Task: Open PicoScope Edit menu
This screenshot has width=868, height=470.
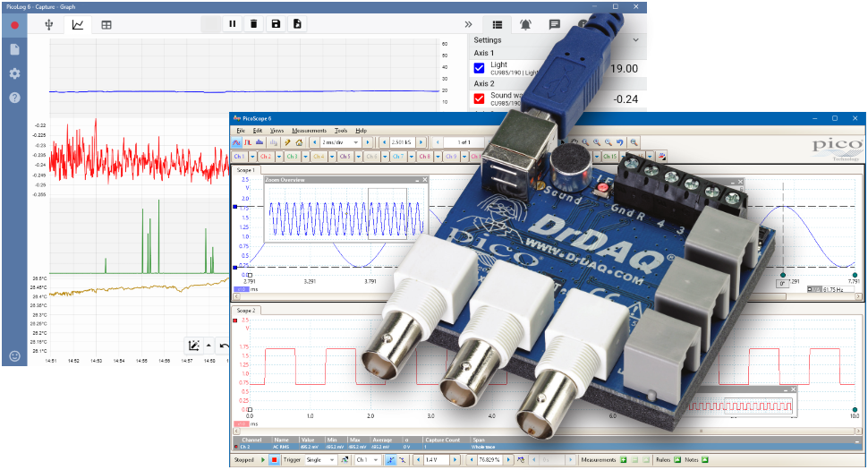Action: coord(258,131)
